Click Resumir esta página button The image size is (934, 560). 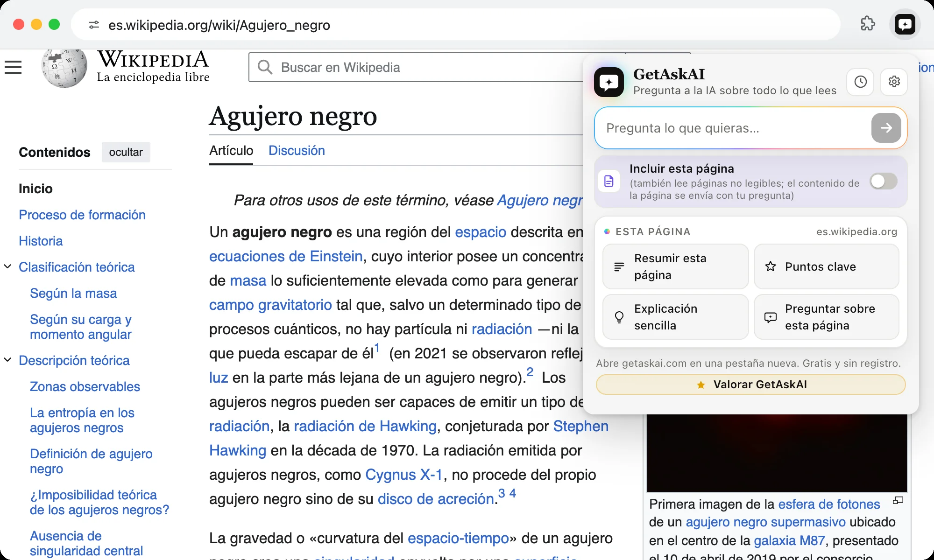(675, 266)
